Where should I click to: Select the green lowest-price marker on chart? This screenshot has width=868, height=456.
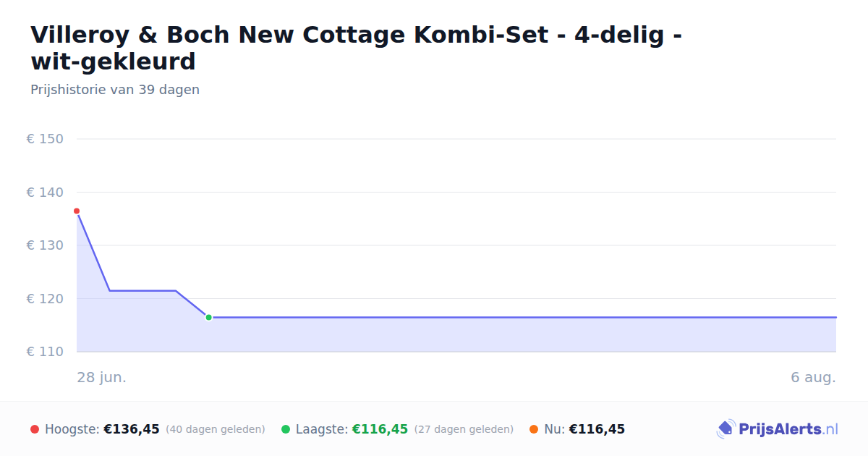[x=208, y=317]
